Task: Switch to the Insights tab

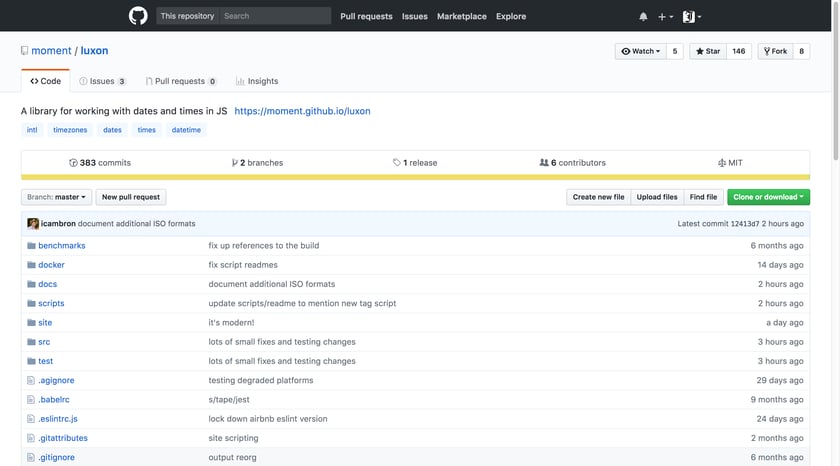Action: point(257,81)
